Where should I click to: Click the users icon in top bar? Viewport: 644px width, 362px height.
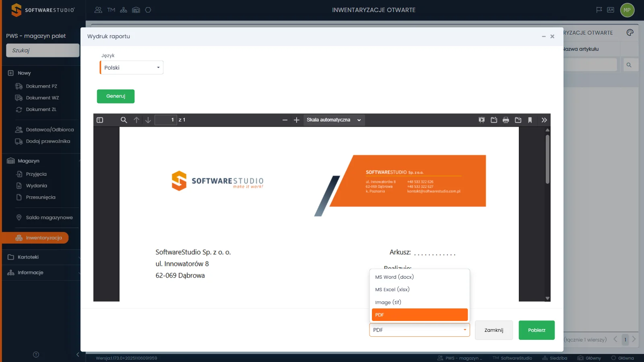tap(98, 10)
